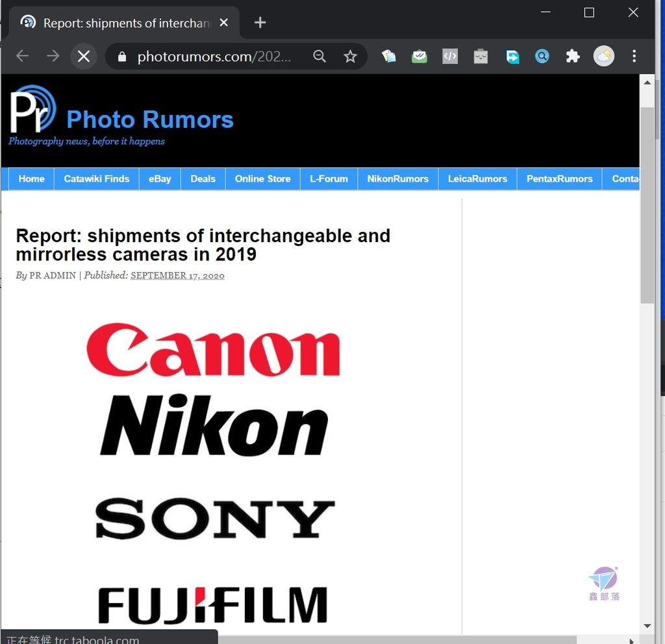Click the address bar URL
665x644 pixels.
214,56
